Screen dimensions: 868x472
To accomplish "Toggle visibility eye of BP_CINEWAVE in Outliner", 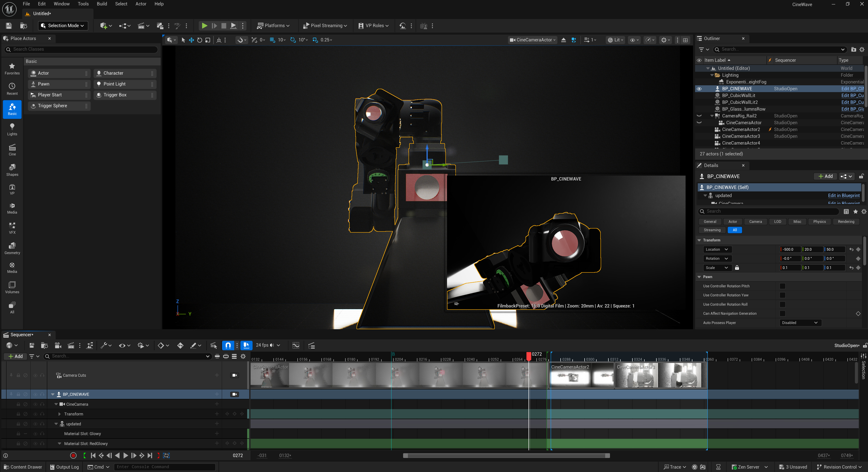I will click(x=699, y=89).
